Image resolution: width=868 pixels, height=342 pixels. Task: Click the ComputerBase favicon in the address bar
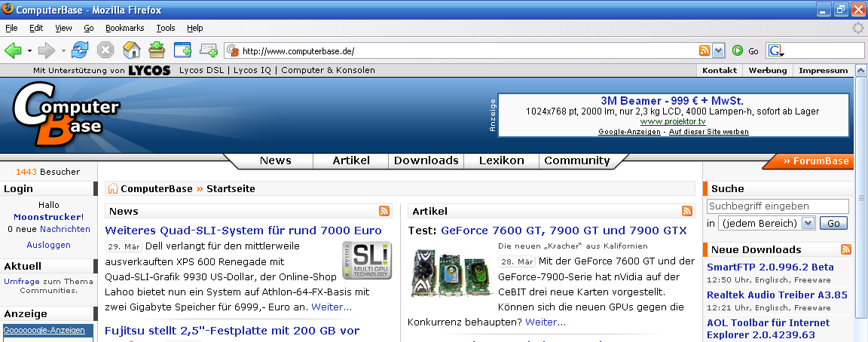233,51
